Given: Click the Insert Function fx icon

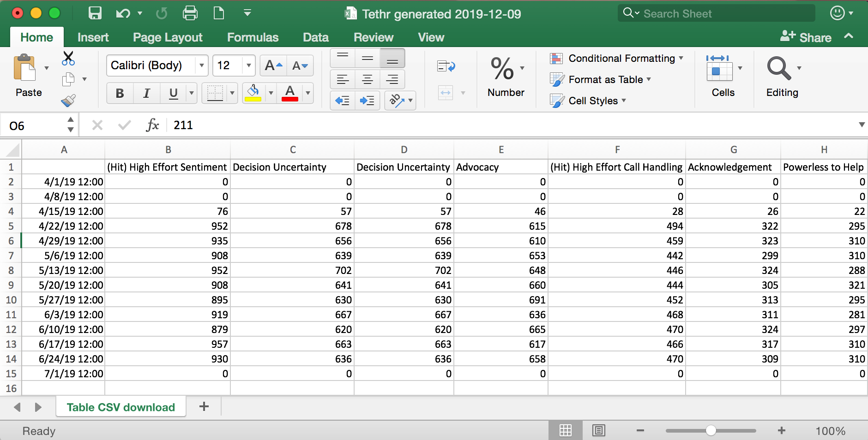Looking at the screenshot, I should (x=152, y=125).
